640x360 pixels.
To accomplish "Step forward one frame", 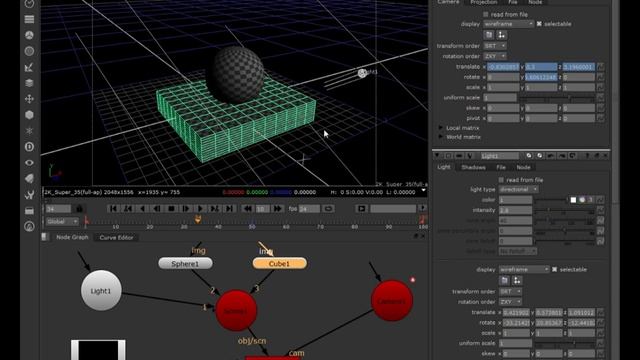I will 186,209.
